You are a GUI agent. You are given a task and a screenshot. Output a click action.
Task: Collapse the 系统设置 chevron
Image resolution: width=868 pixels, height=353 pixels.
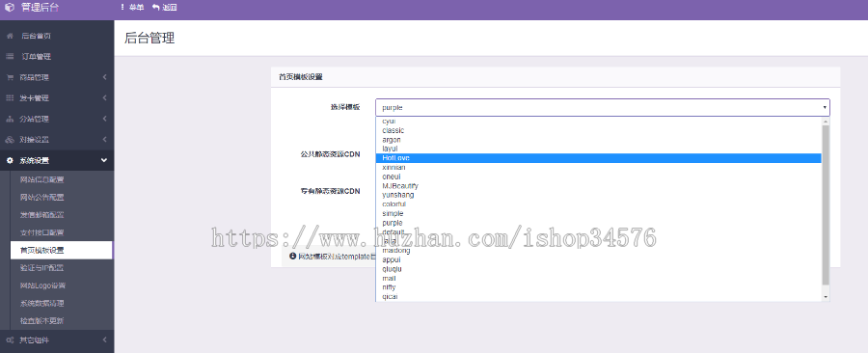point(104,160)
